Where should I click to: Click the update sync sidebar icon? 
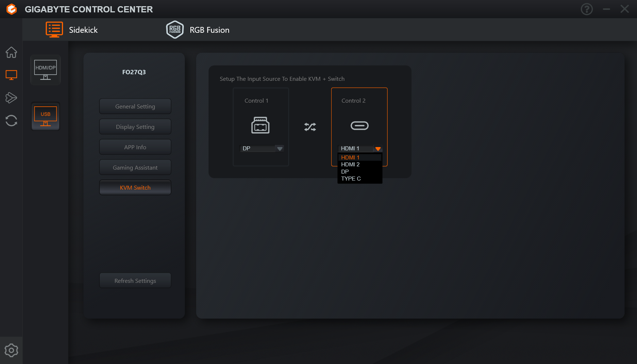click(x=11, y=120)
